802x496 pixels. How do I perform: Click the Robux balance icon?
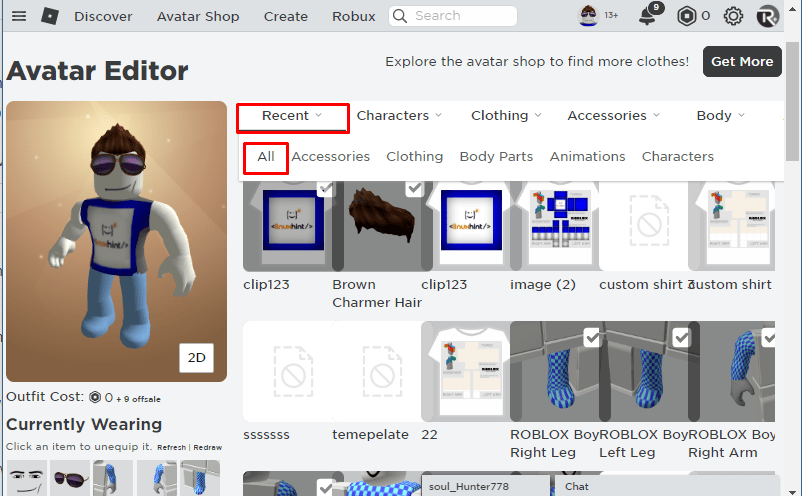point(686,16)
